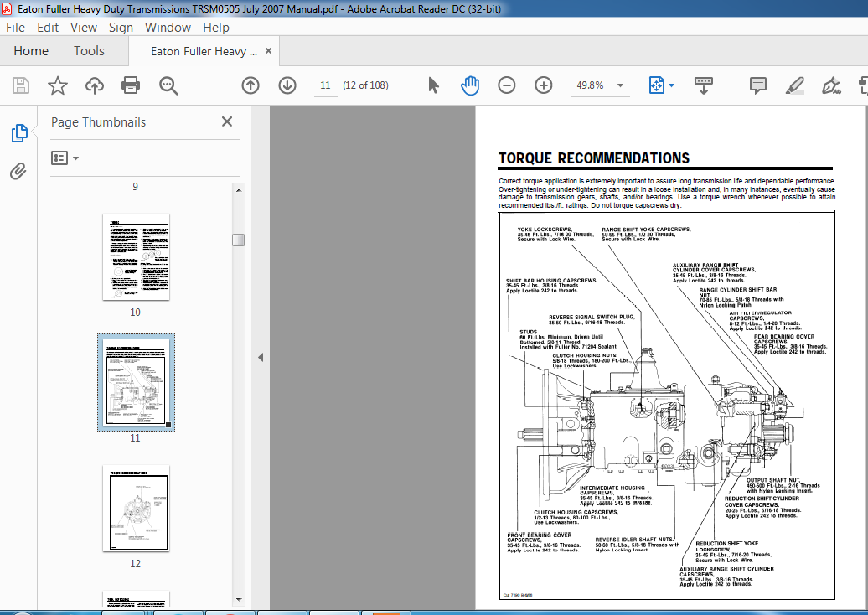Close the Eaton Fuller Heavy document tab
868x615 pixels.
(268, 51)
